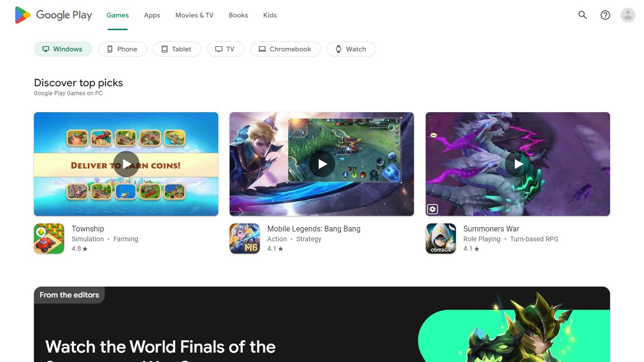Open the Mobile Legends: Bang Bang title link
The width and height of the screenshot is (644, 362).
[314, 229]
